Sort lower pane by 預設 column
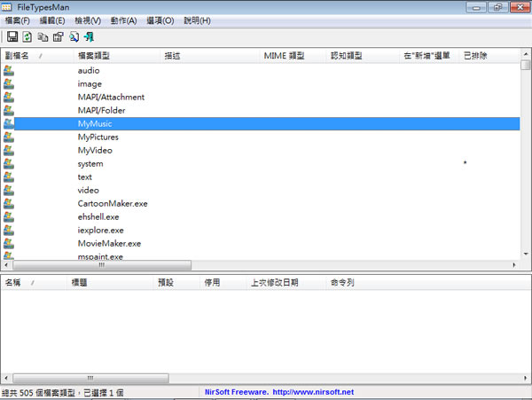Screen dimensions: 532x400 coord(176,282)
